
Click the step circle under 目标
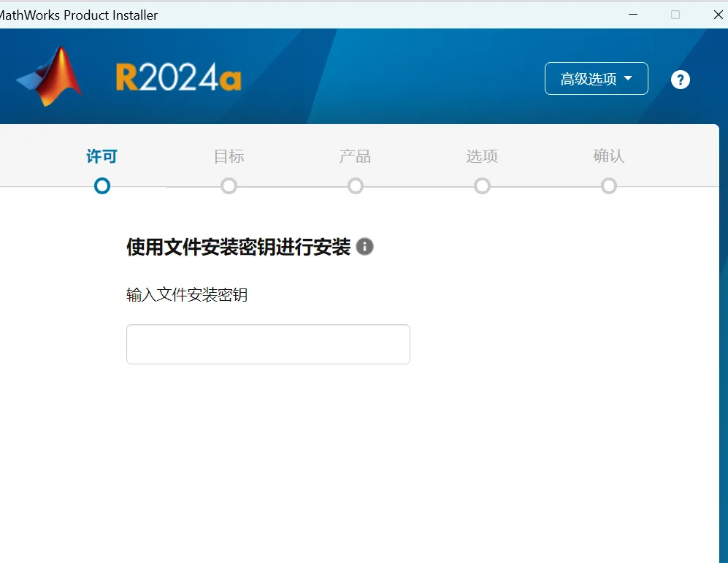(229, 186)
